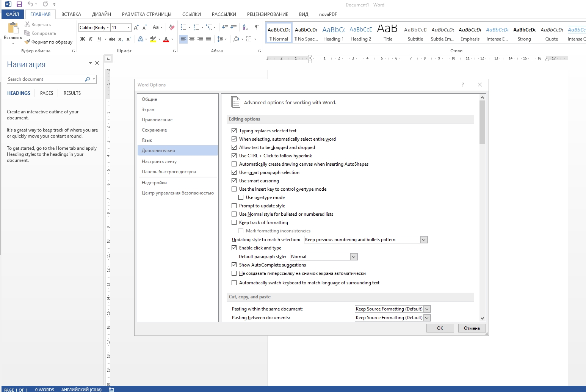Open the font name Calibri dropdown
The image size is (586, 392).
pyautogui.click(x=108, y=27)
